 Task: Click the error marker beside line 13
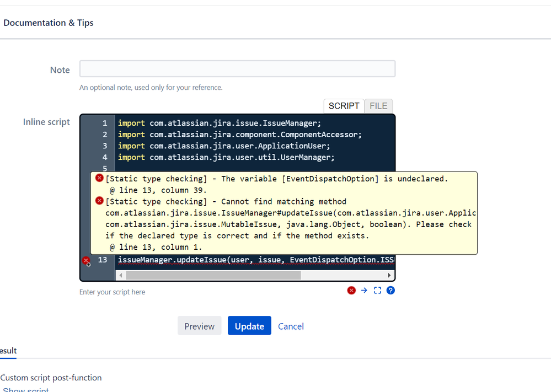click(x=86, y=261)
